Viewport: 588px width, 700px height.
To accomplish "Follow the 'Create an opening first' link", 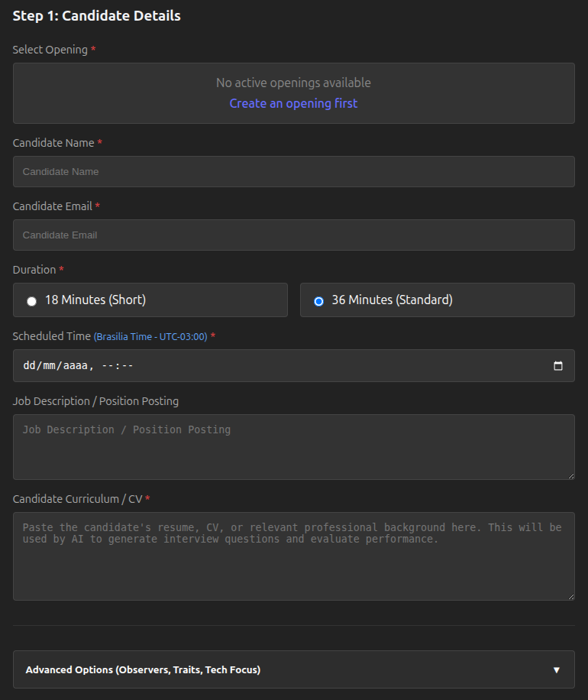I will (x=293, y=103).
